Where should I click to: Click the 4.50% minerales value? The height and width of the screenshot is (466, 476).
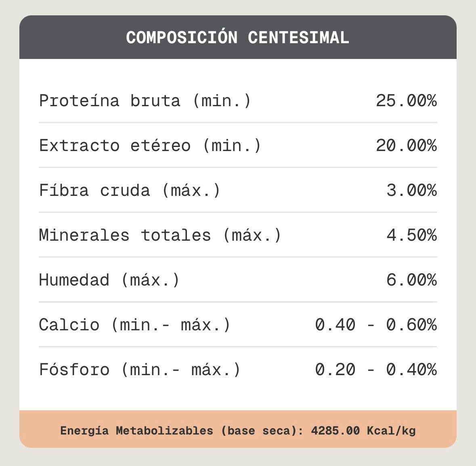412,235
